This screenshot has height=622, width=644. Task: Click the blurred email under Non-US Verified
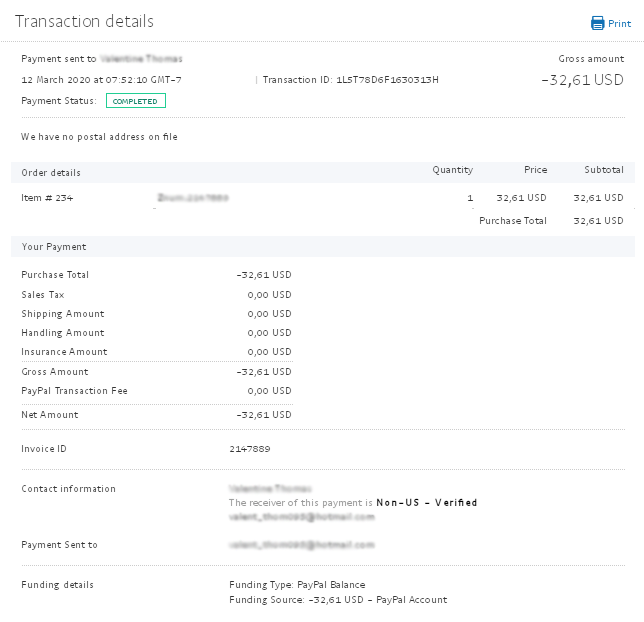click(302, 517)
